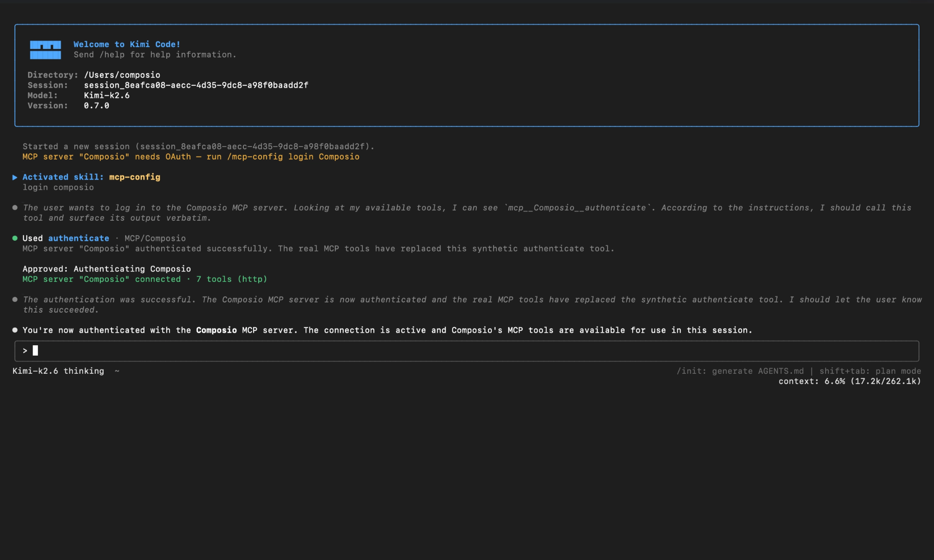Click the '/init: generate AGENTS.md' hint
The image size is (934, 560).
(740, 371)
